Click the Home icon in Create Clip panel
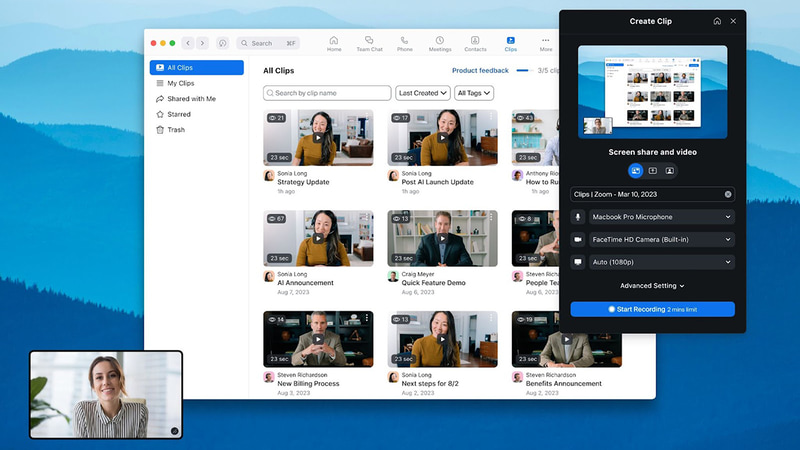The height and width of the screenshot is (450, 800). coord(717,21)
